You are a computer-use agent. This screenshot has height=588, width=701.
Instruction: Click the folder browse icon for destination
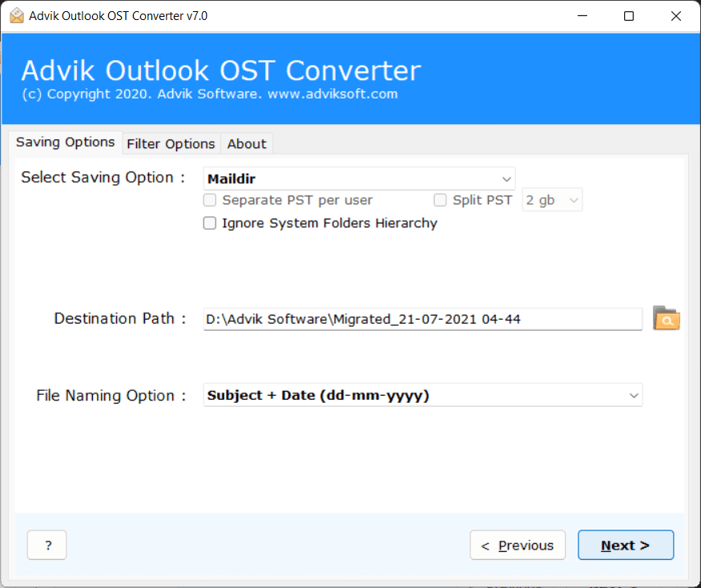point(666,318)
